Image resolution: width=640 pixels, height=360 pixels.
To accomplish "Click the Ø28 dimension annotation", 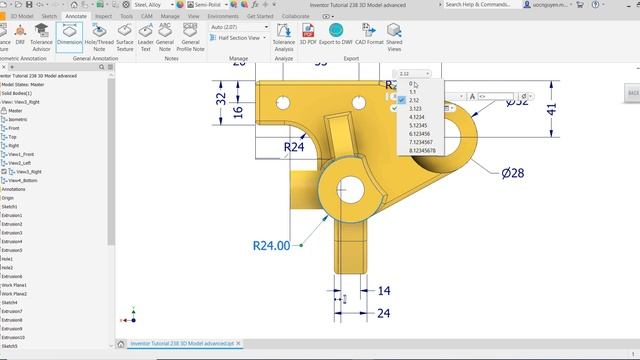I will click(513, 173).
